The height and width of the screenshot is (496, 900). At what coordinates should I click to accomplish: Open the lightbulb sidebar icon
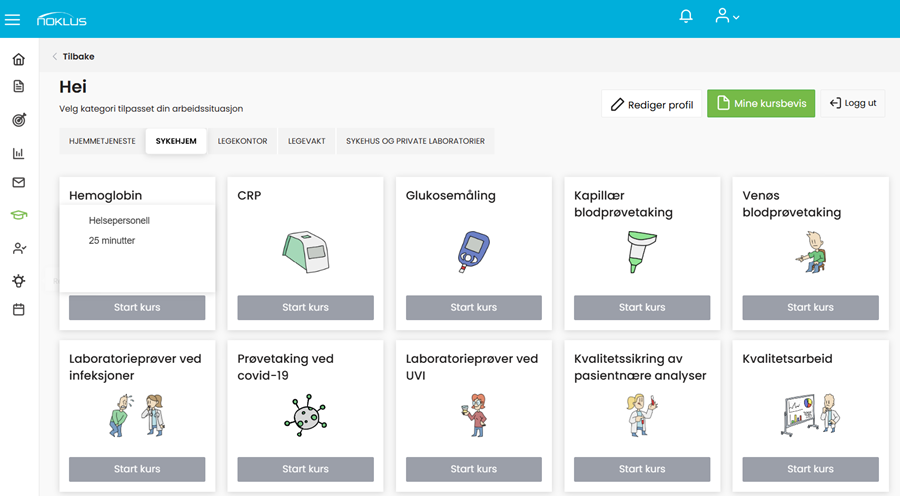point(18,281)
